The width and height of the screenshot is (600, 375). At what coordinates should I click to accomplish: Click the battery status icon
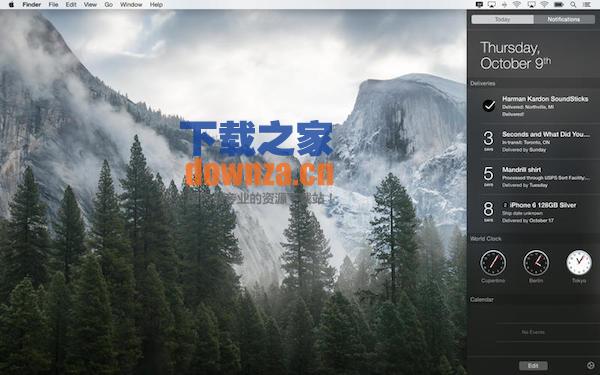[x=559, y=5]
